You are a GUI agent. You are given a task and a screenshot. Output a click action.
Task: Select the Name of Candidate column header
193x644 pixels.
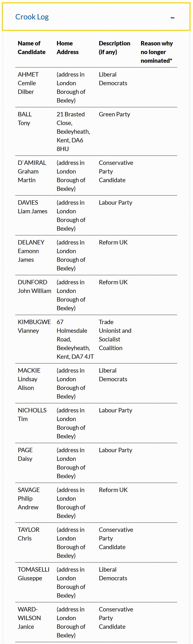[x=32, y=48]
